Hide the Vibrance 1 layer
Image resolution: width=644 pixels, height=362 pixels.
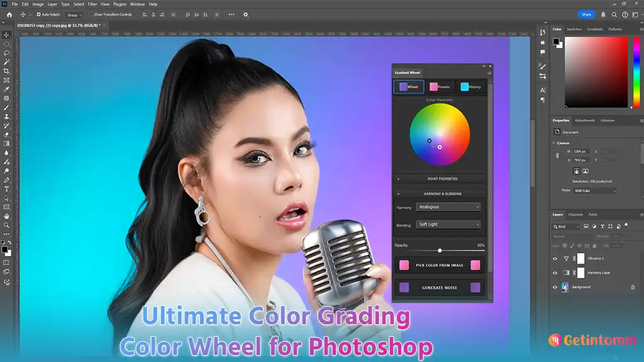click(555, 258)
